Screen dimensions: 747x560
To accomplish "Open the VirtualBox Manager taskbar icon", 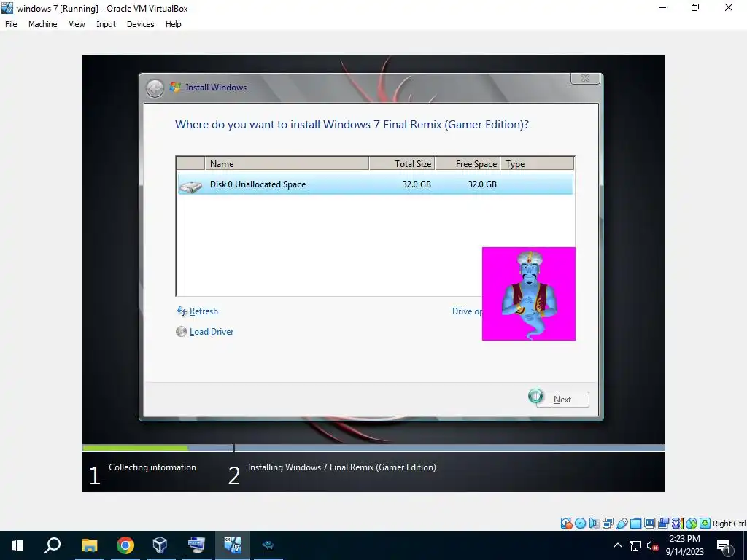I will tap(160, 545).
